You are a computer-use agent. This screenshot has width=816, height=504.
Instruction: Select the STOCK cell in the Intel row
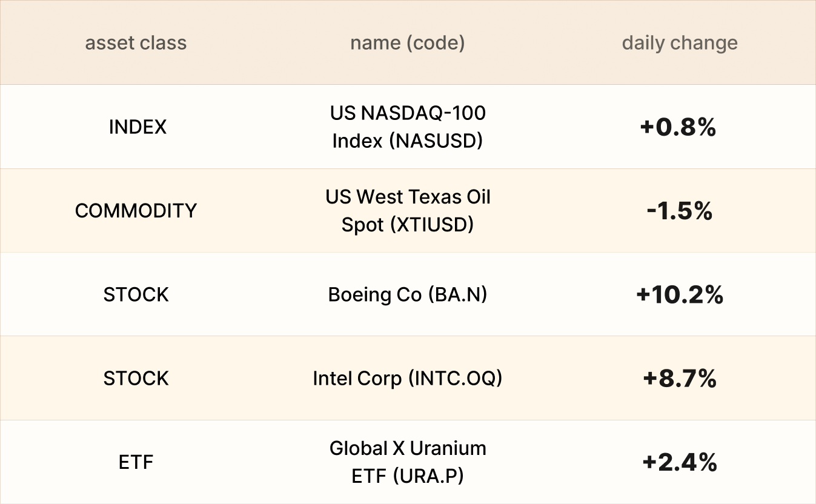coord(136,379)
